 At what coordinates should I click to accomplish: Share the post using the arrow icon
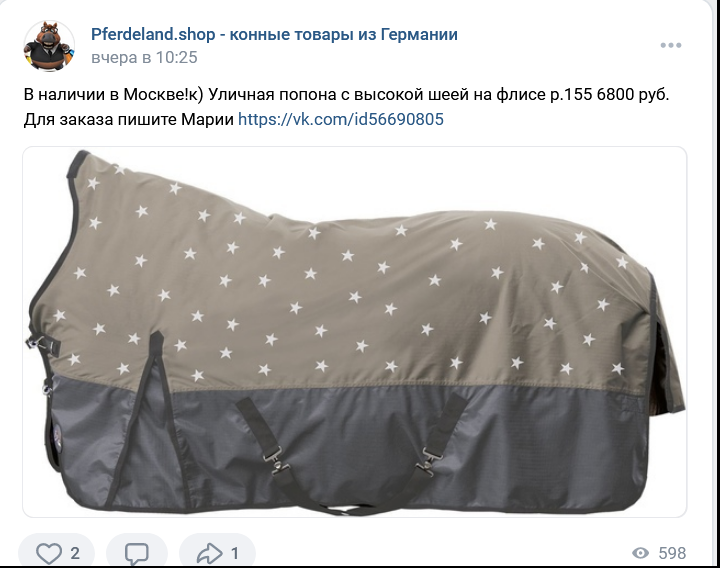click(209, 553)
